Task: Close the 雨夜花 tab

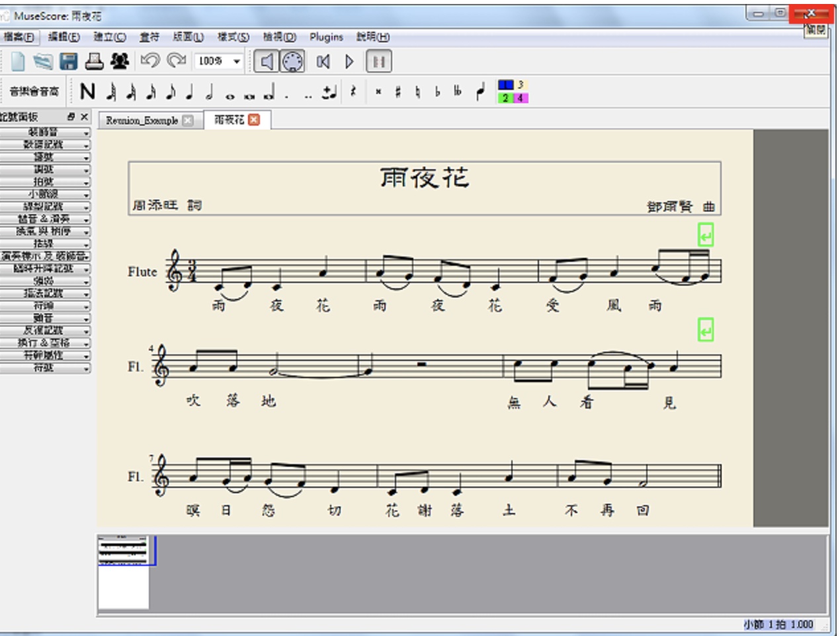Action: pyautogui.click(x=254, y=120)
